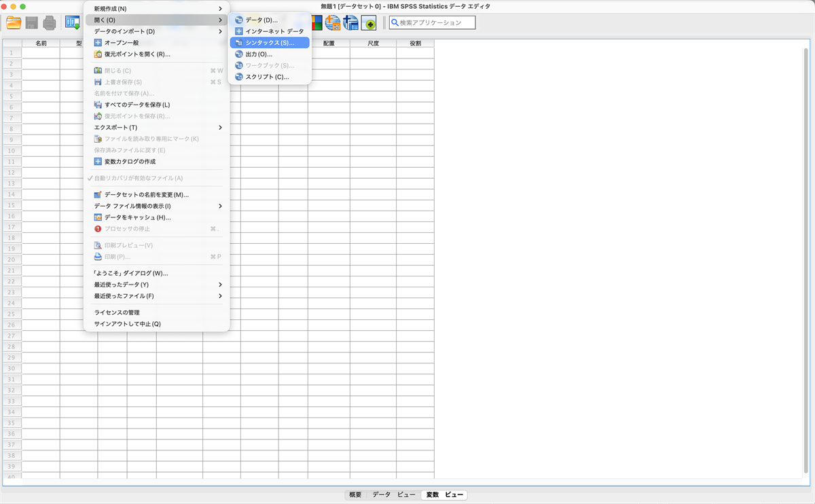Select 復元ポイントを開く(R)... menu item
This screenshot has height=504, width=815.
click(x=156, y=54)
